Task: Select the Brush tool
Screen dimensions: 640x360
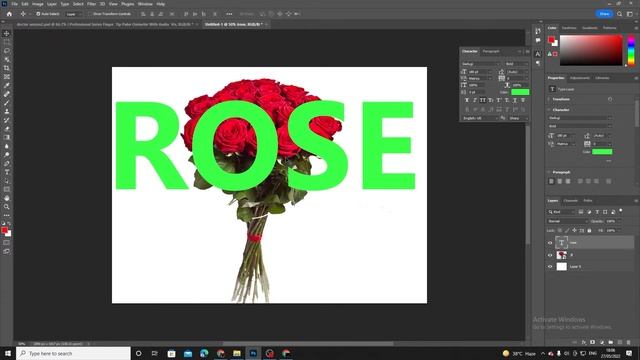Action: pyautogui.click(x=7, y=103)
